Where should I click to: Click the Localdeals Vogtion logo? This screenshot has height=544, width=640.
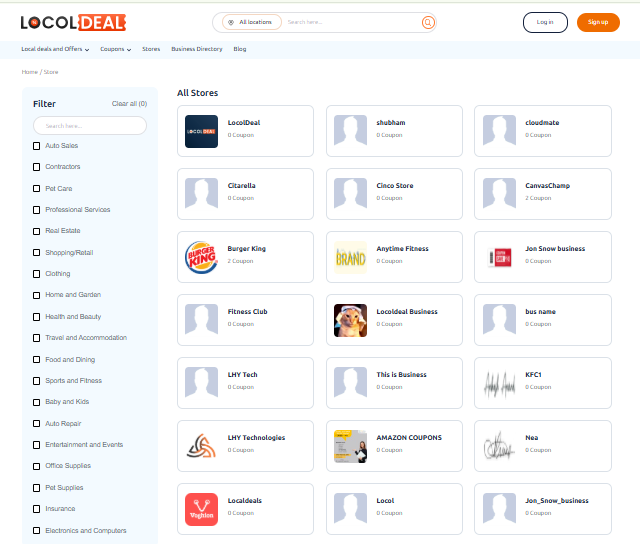(x=201, y=509)
